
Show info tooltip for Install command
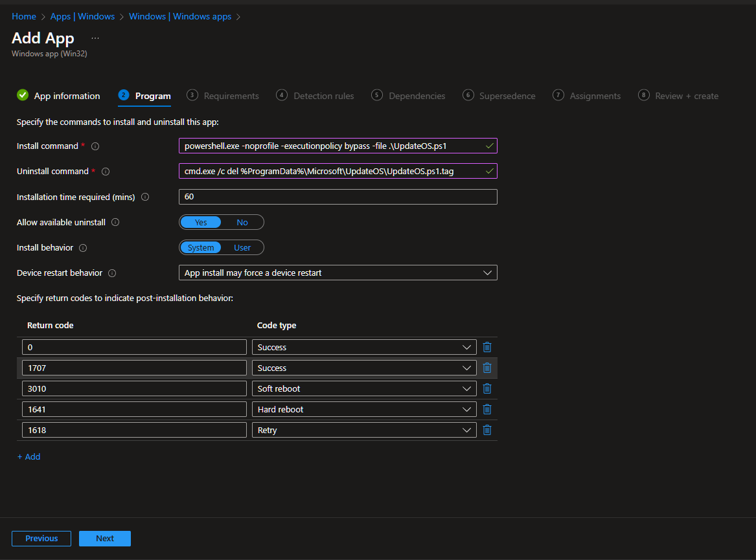click(95, 146)
